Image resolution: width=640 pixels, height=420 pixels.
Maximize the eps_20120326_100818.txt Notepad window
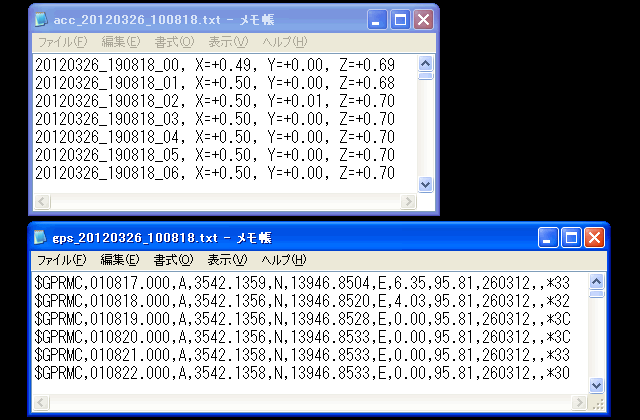(572, 237)
